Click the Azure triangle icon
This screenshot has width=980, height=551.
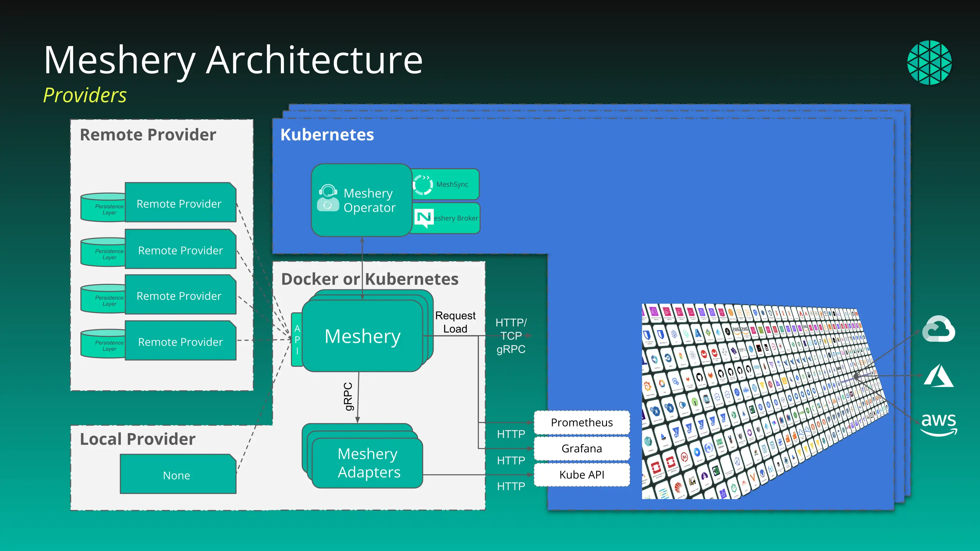[x=938, y=376]
